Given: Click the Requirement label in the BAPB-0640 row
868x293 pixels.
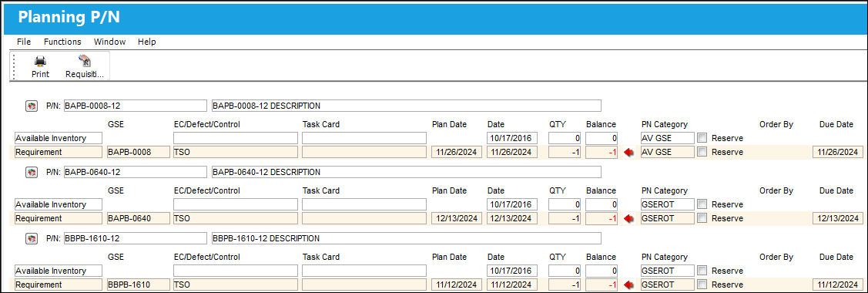Looking at the screenshot, I should click(58, 218).
